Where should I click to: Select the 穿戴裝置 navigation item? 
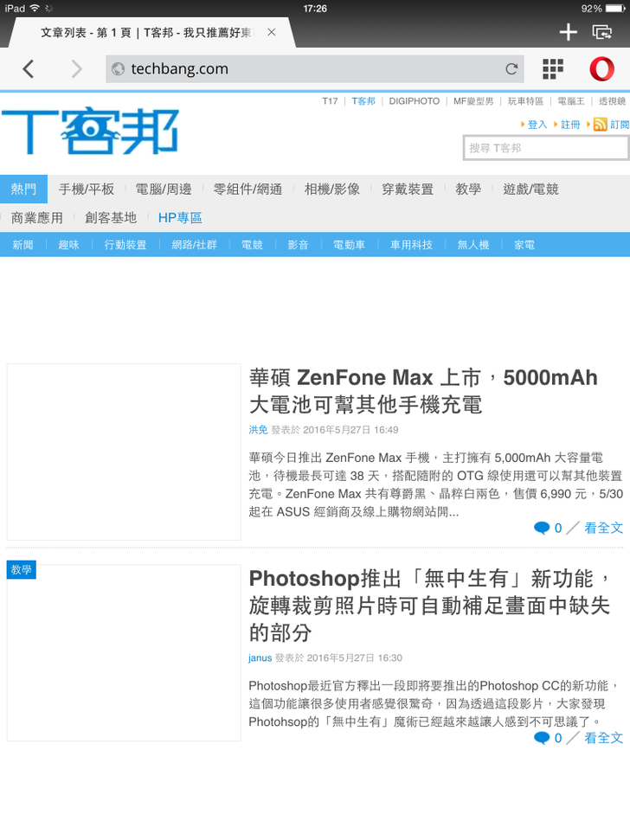point(408,189)
